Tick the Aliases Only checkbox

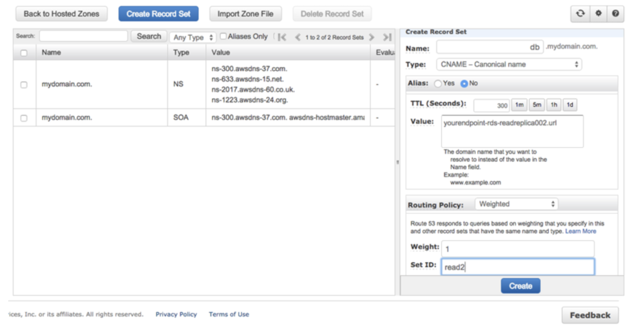coord(223,36)
